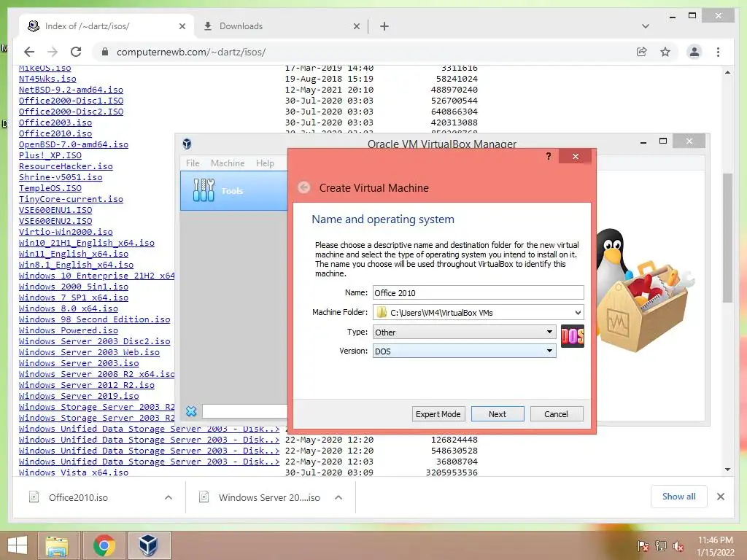Open the Chrome profile avatar
This screenshot has height=560, width=747.
694,52
